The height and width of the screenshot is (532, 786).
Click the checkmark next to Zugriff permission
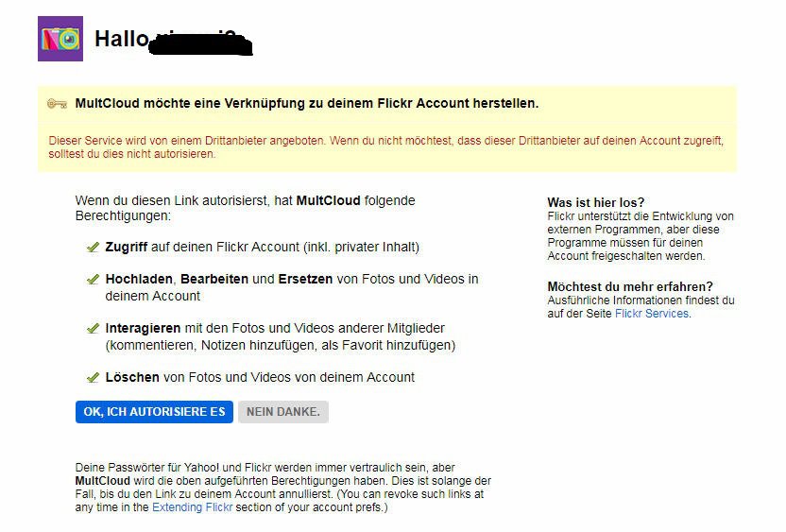(93, 248)
